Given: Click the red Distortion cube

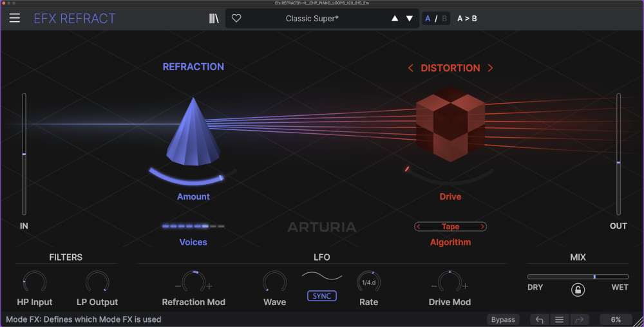Looking at the screenshot, I should click(x=450, y=126).
